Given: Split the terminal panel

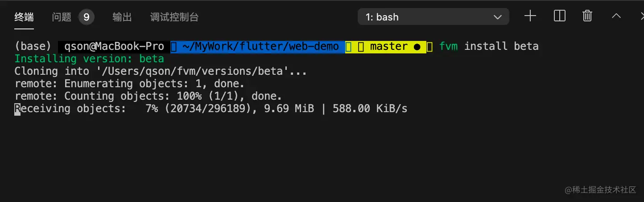Looking at the screenshot, I should click(x=559, y=16).
